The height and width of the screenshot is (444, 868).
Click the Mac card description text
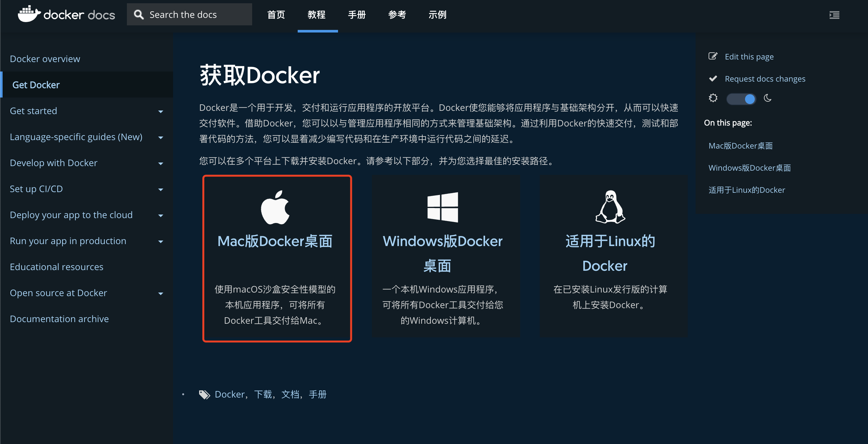(x=275, y=305)
